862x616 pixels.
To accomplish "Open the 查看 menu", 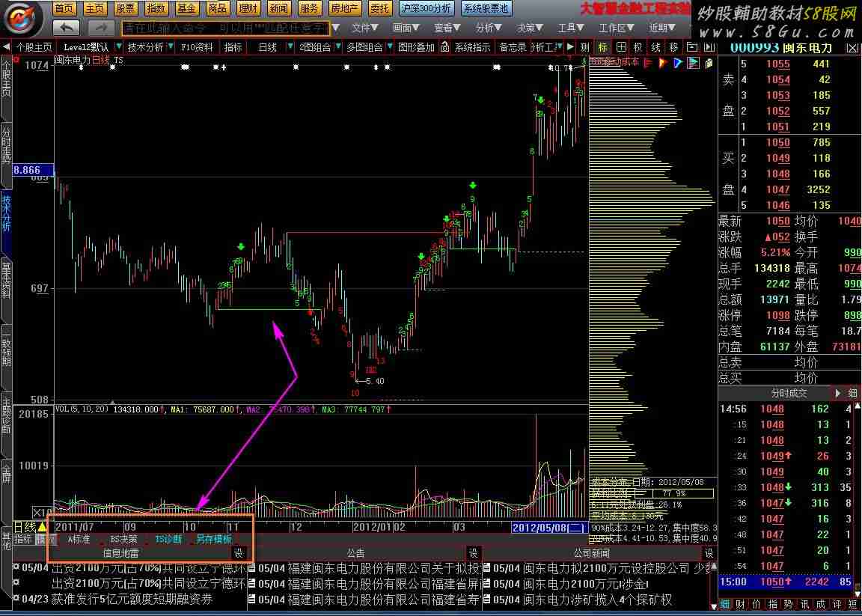I will 447,28.
